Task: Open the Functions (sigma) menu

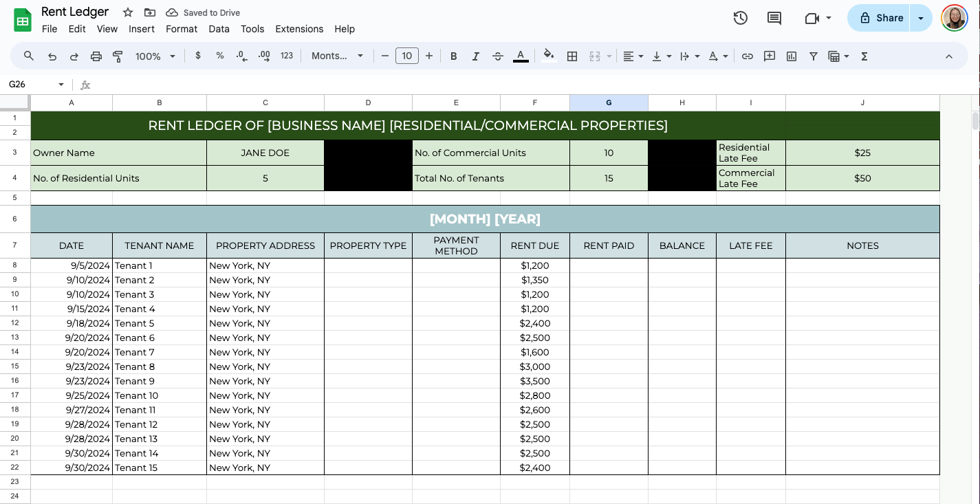Action: coord(864,56)
